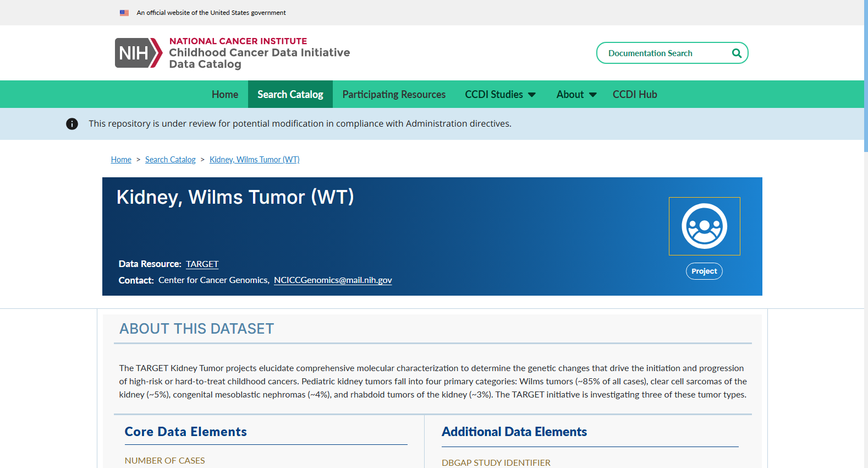Click the info icon in review banner
Viewport: 868px width, 468px height.
(x=72, y=124)
